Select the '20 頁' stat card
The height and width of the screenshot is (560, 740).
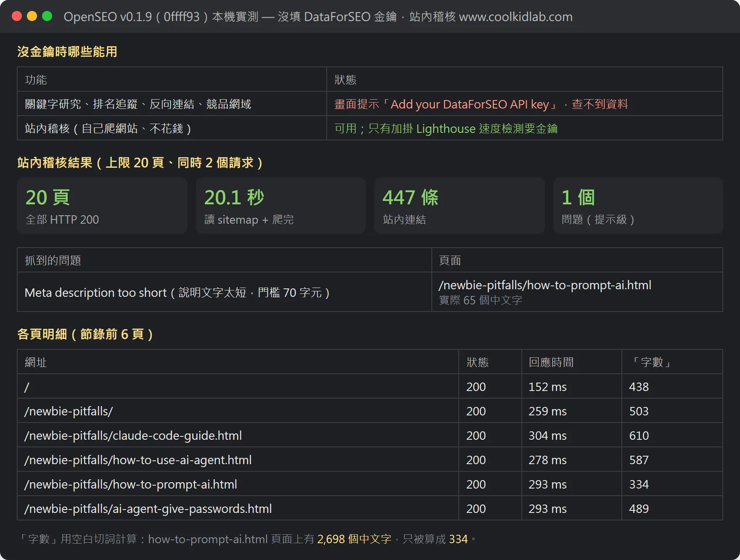(102, 206)
